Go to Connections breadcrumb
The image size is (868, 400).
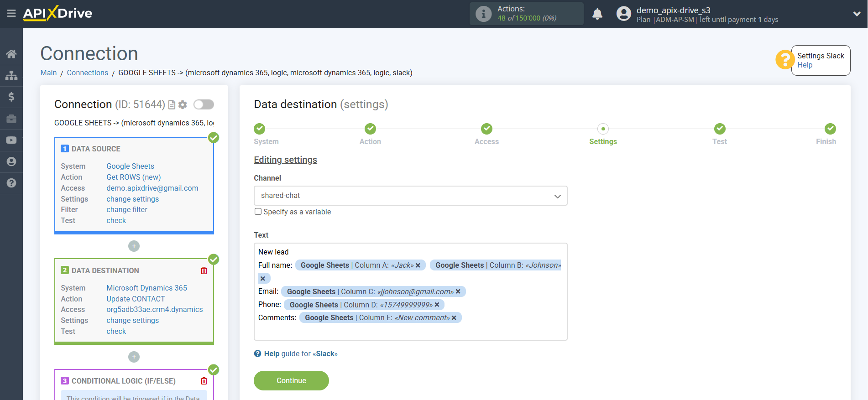88,73
